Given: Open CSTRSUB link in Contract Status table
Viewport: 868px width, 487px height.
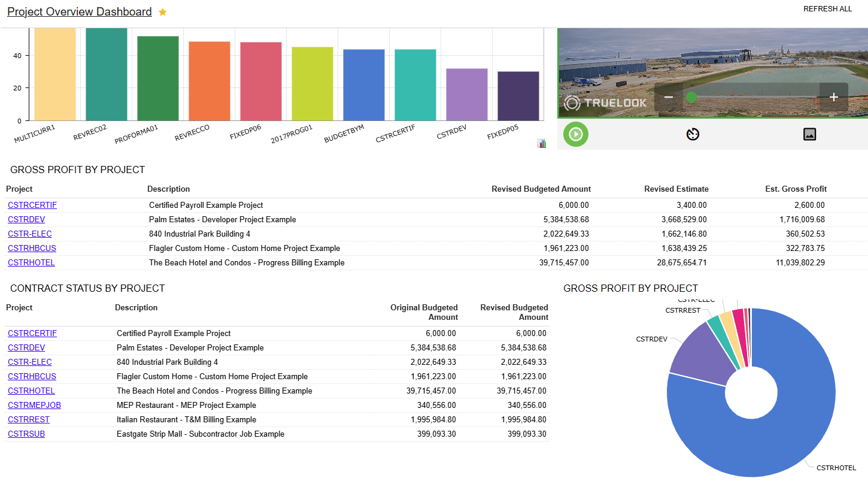Looking at the screenshot, I should click(26, 434).
